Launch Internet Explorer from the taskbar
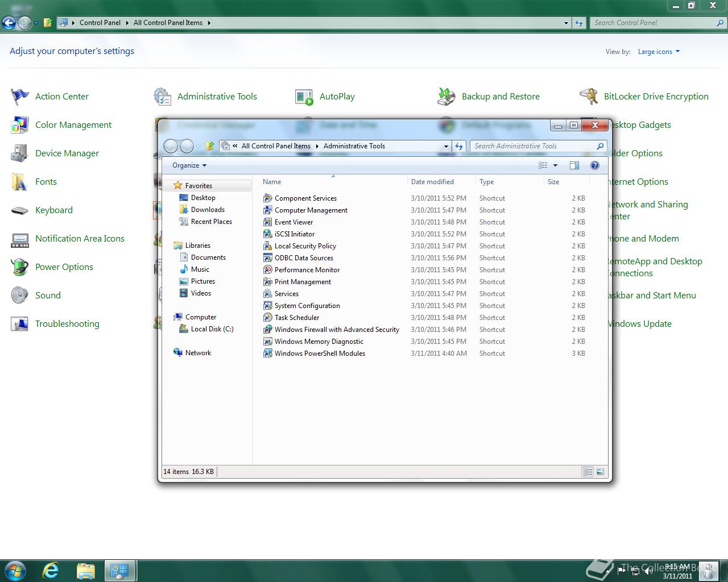This screenshot has width=728, height=582. point(51,570)
